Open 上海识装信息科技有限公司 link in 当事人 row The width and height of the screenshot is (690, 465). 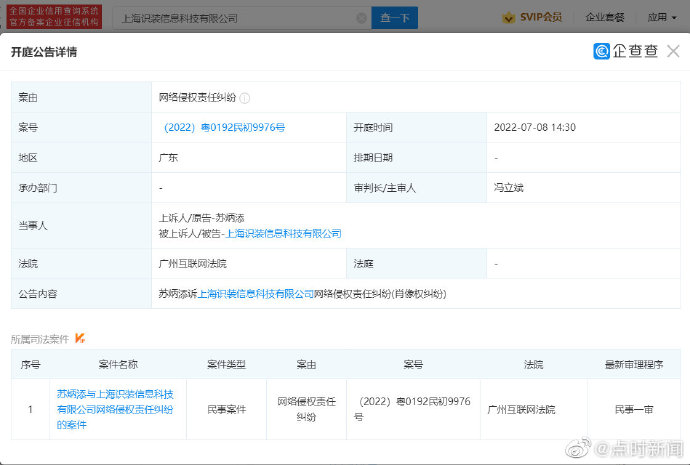[x=283, y=234]
